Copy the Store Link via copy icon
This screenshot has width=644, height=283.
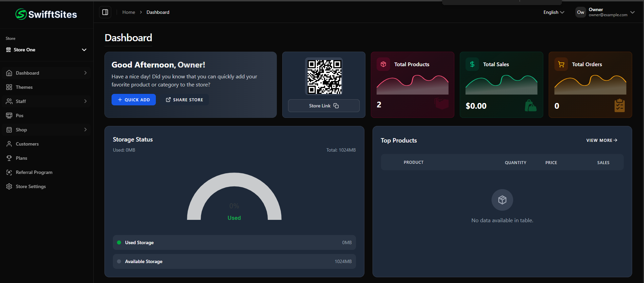[x=336, y=106]
